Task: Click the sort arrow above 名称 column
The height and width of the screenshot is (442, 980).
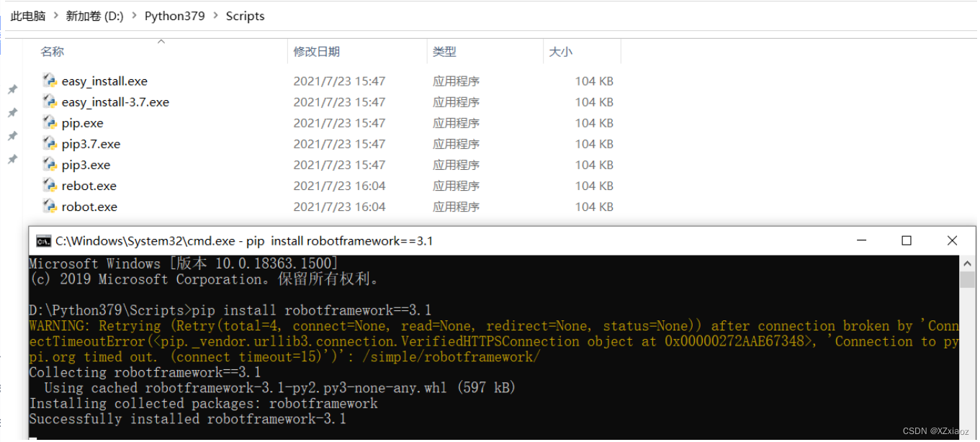Action: 161,42
